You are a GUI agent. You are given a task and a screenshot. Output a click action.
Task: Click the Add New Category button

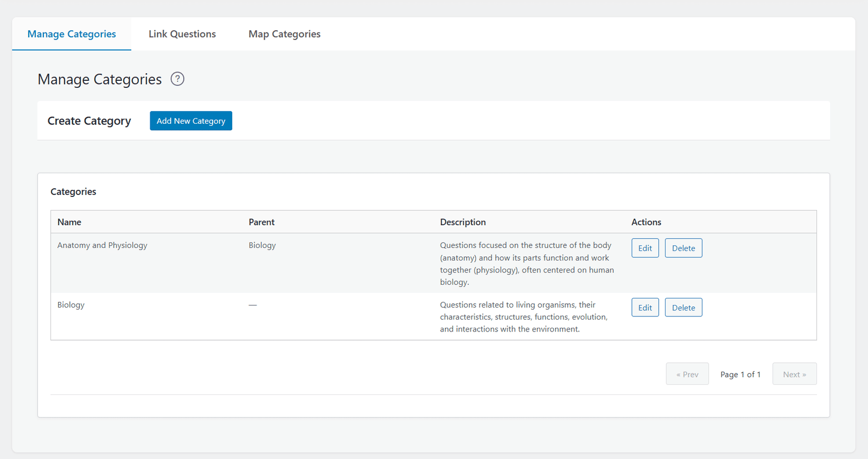click(x=191, y=121)
